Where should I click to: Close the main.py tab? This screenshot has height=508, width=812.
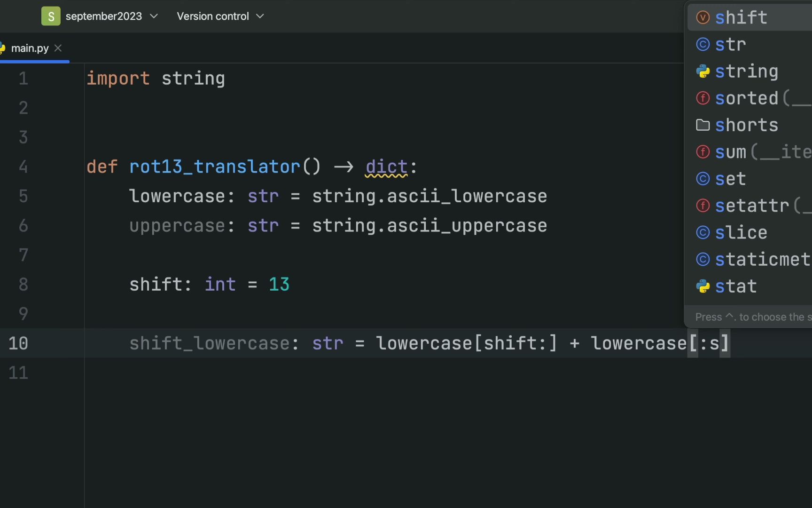[58, 48]
